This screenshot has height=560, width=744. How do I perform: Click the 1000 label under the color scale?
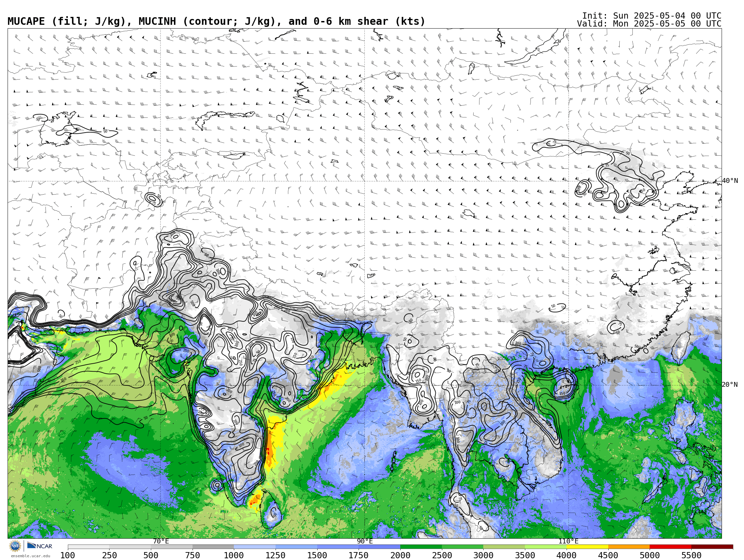pos(234,555)
